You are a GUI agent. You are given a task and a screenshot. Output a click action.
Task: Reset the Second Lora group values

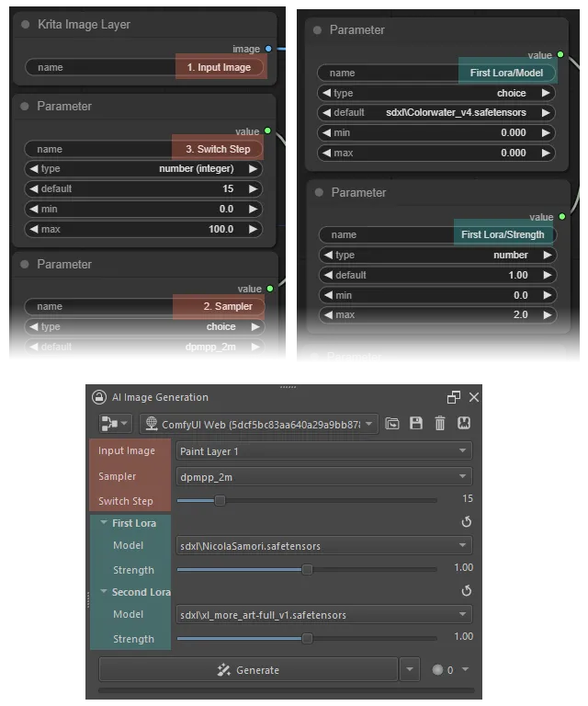pos(467,591)
